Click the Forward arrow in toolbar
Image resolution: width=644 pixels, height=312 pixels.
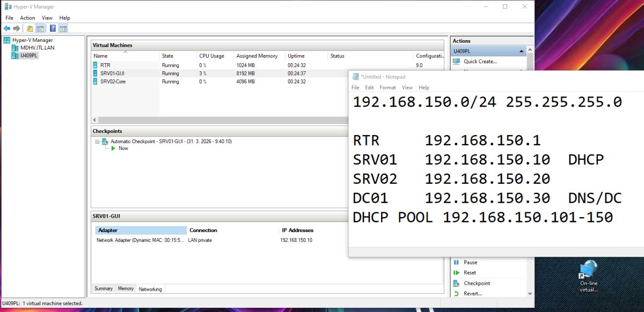17,28
